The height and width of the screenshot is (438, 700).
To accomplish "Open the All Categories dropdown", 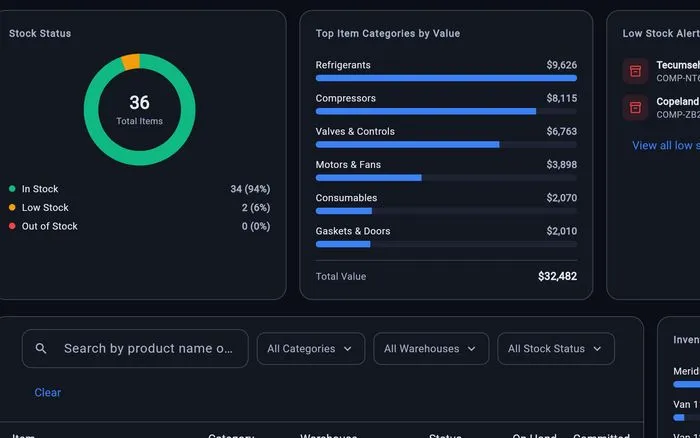I will coord(311,349).
